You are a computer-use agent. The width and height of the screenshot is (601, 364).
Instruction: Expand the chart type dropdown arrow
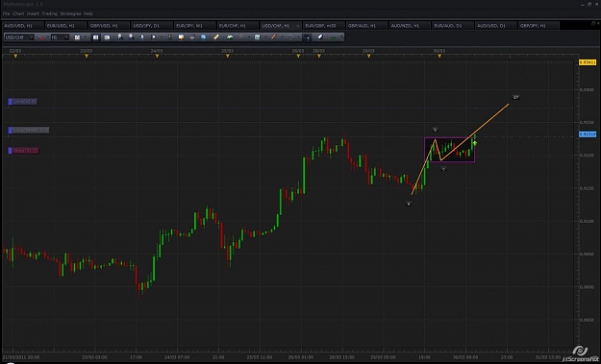tap(85, 37)
